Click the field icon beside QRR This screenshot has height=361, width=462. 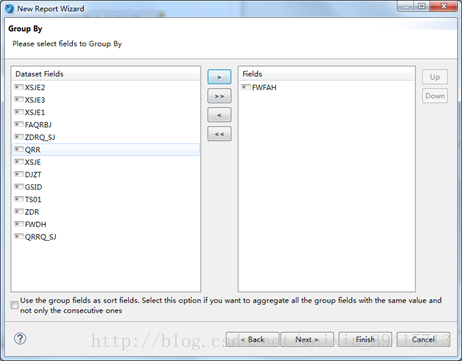[x=19, y=149]
